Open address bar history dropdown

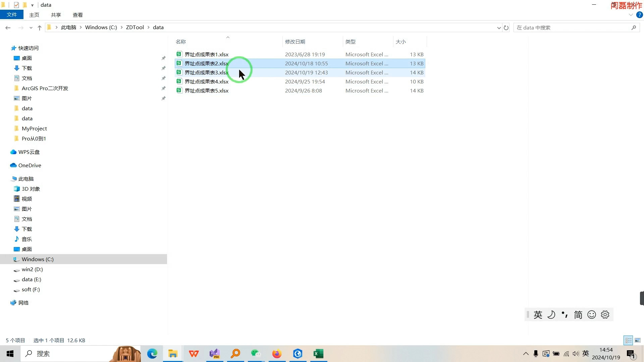point(499,28)
